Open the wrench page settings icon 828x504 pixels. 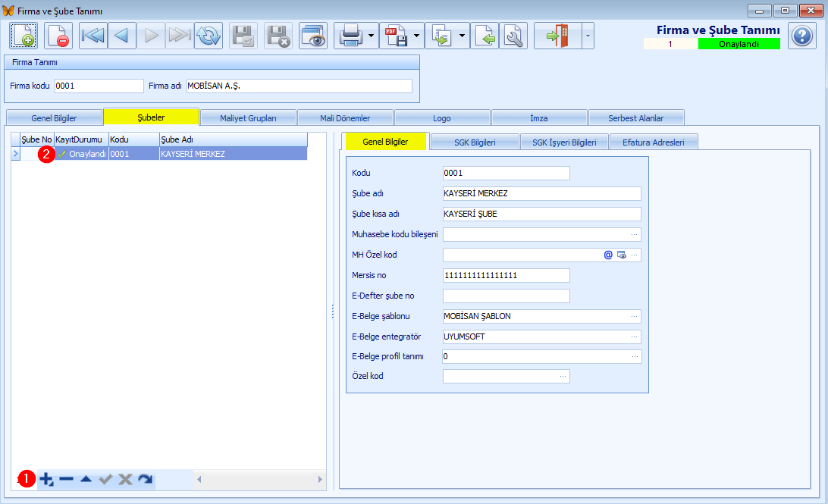513,36
